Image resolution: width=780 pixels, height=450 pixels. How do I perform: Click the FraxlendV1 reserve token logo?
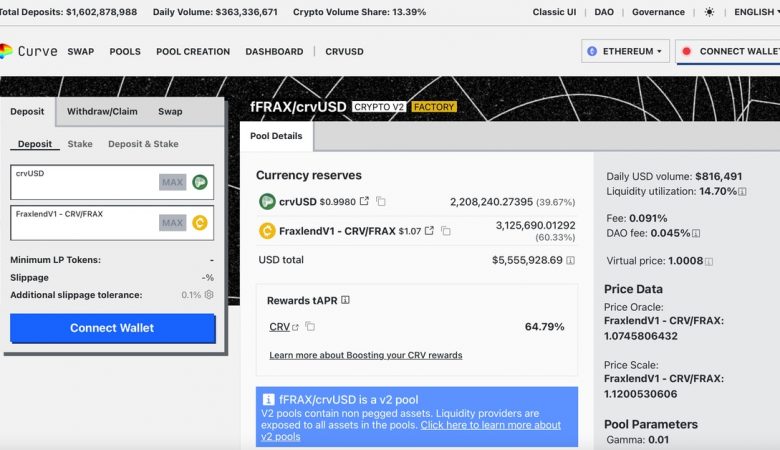point(267,231)
